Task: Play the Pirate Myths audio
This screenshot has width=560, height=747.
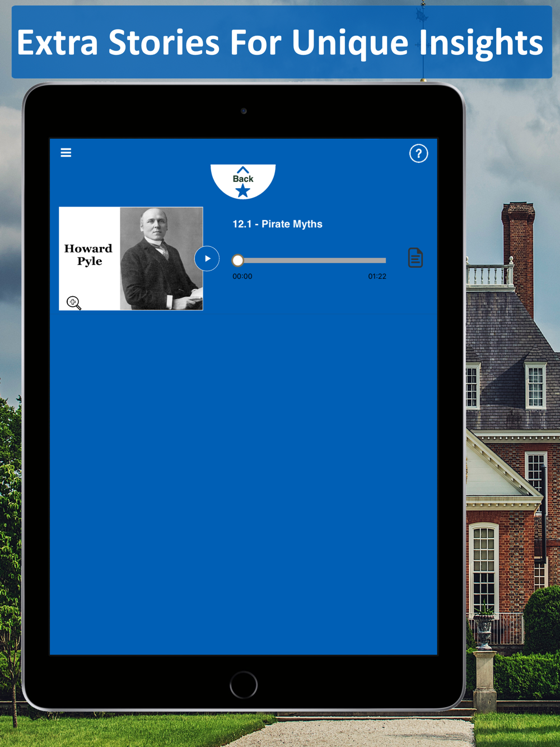Action: tap(207, 259)
